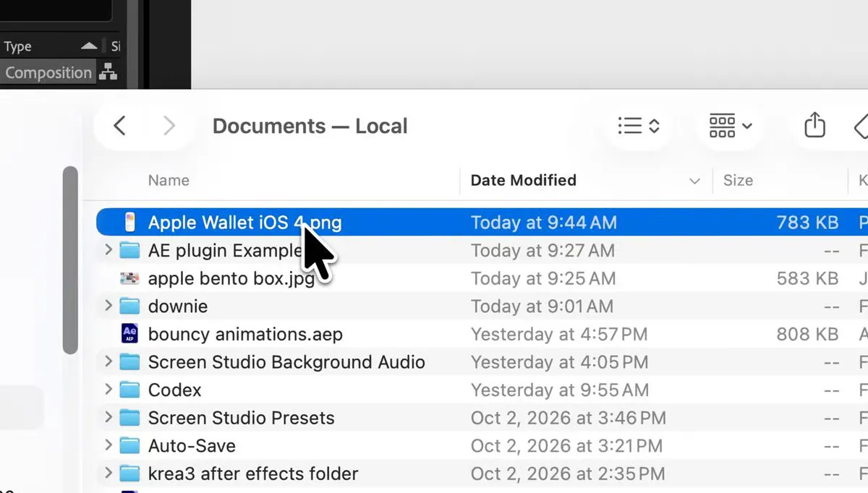868x493 pixels.
Task: Select the Screen Studio Presets folder
Action: pos(482,418)
